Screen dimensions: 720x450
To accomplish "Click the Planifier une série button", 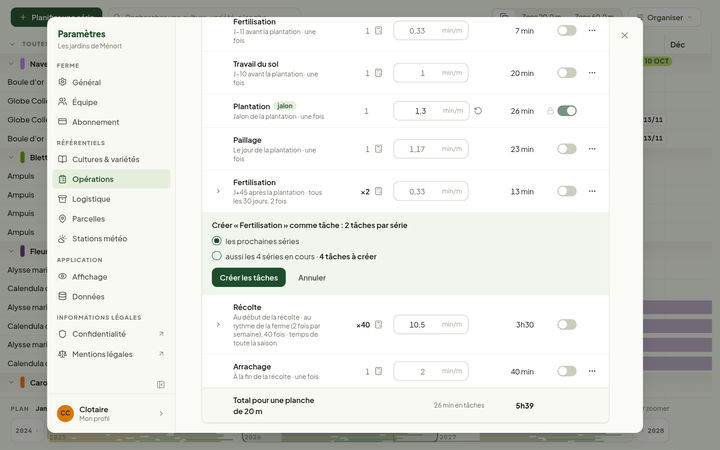I will (56, 17).
